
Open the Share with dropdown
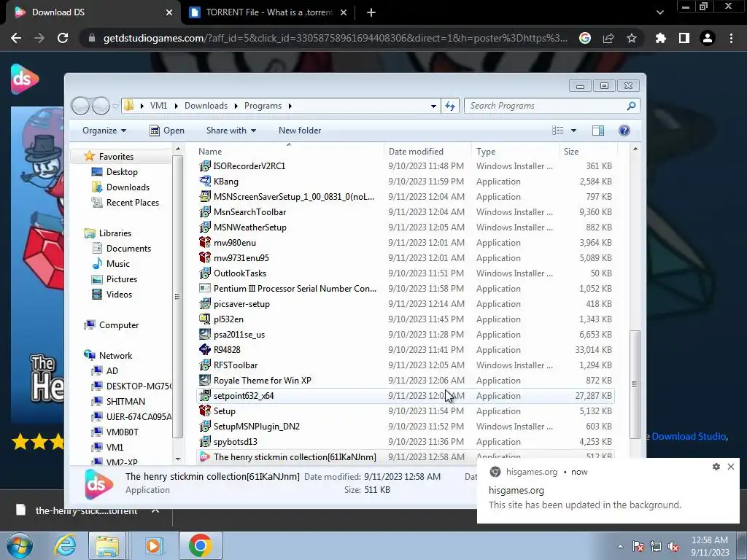pos(231,131)
